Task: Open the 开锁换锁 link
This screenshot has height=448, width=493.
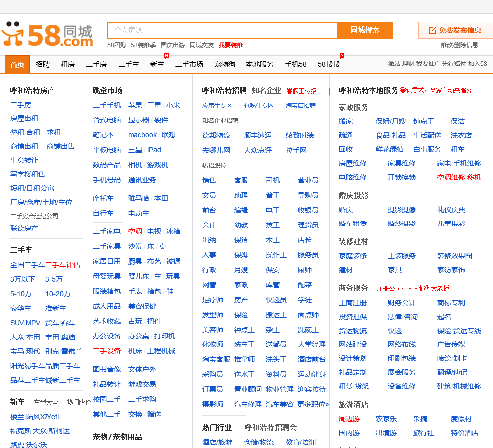Action: click(x=402, y=177)
